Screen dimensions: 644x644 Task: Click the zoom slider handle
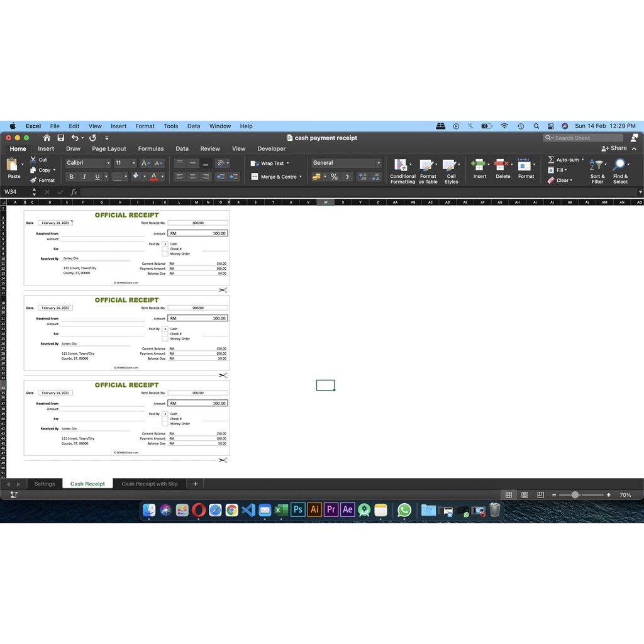point(575,495)
